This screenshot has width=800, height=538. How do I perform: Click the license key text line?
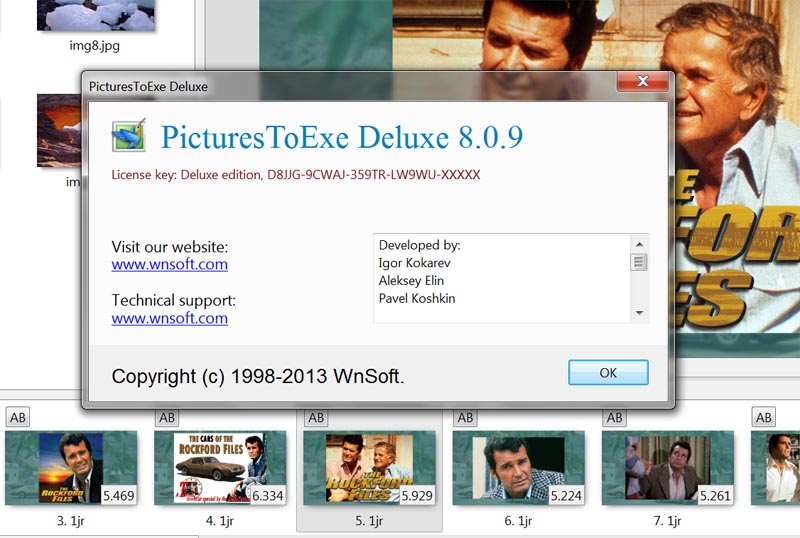(x=295, y=175)
